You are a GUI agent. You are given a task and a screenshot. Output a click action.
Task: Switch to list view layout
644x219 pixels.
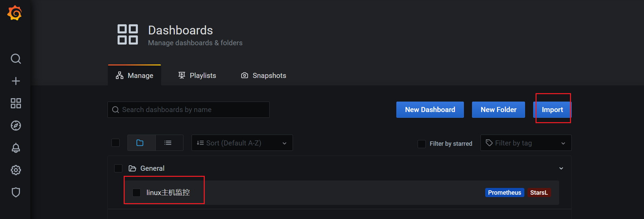(168, 143)
